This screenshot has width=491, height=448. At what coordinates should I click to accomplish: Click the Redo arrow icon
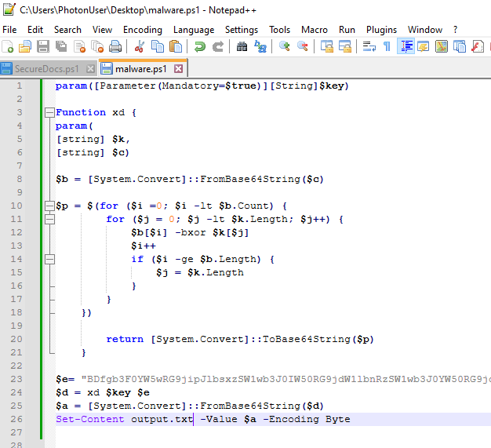(217, 47)
